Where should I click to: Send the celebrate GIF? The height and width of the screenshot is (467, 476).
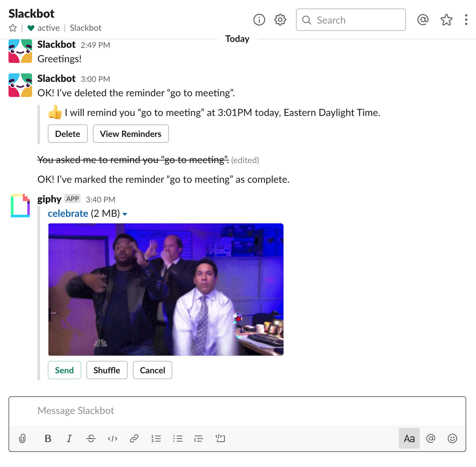tap(64, 370)
